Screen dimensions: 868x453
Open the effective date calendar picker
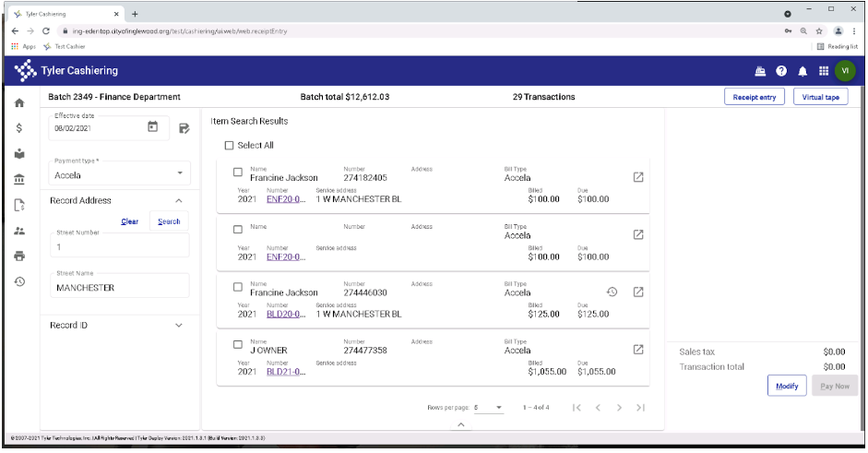pyautogui.click(x=153, y=127)
